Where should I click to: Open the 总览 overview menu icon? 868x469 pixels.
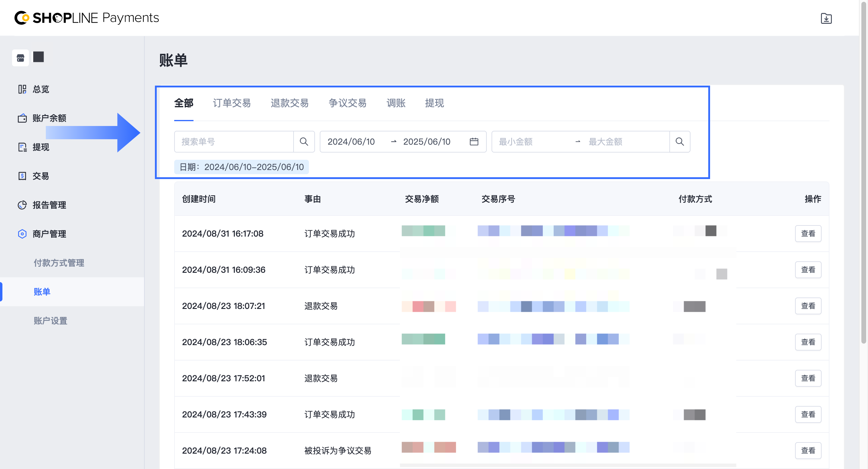coord(22,89)
